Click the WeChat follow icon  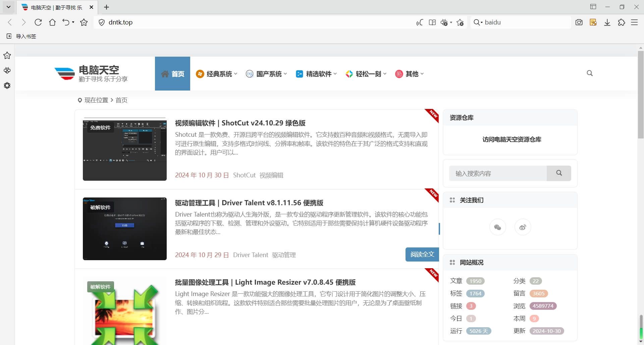(498, 227)
